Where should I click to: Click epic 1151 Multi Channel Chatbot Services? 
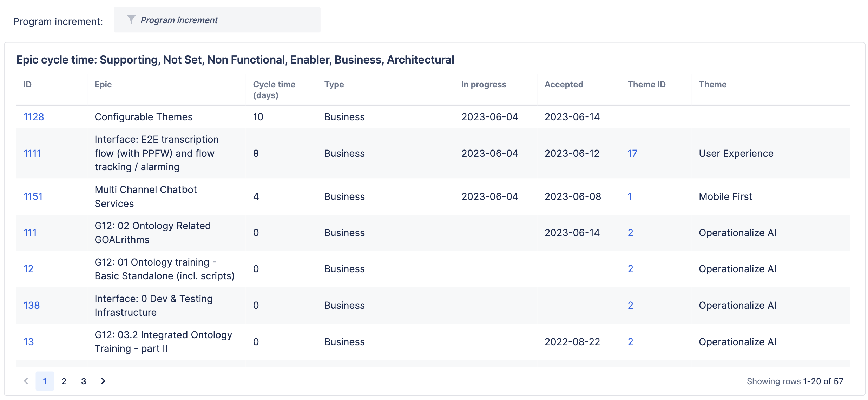tap(34, 196)
